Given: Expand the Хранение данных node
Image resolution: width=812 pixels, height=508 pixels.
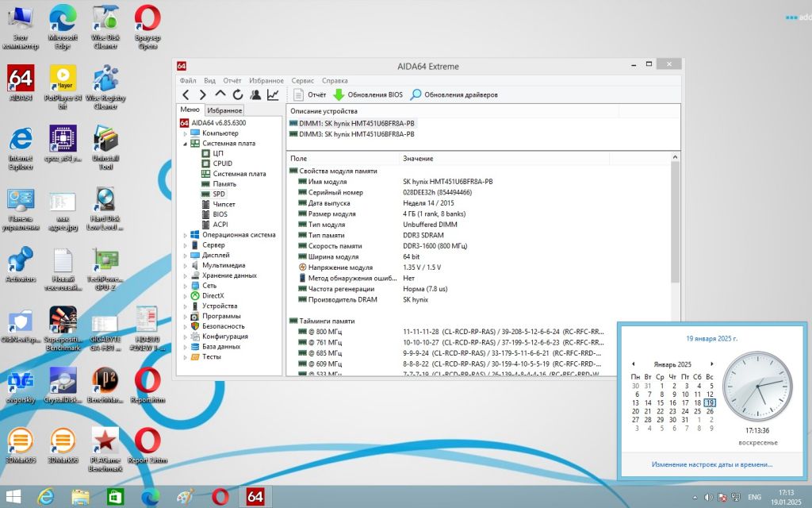Looking at the screenshot, I should point(186,275).
